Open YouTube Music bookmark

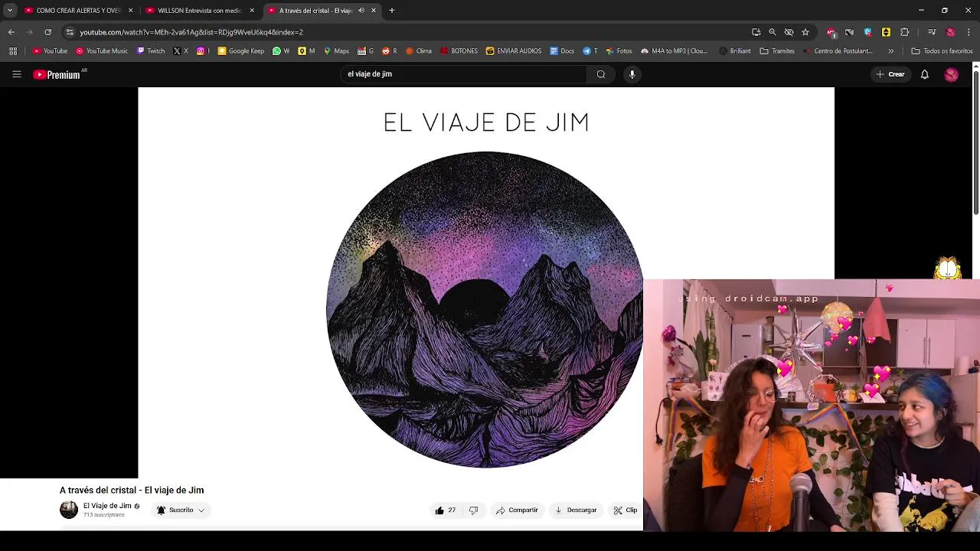(x=102, y=51)
